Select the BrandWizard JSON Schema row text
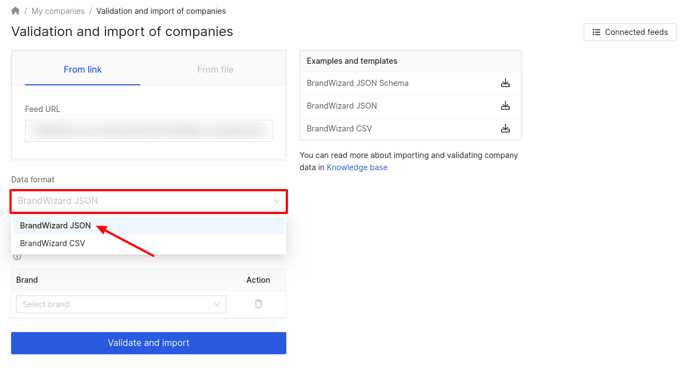688x372 pixels. 358,83
